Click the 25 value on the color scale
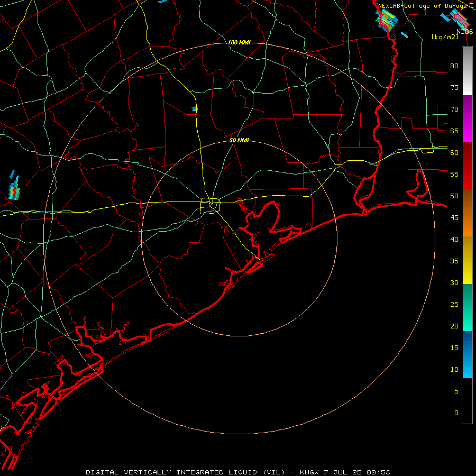 click(454, 305)
